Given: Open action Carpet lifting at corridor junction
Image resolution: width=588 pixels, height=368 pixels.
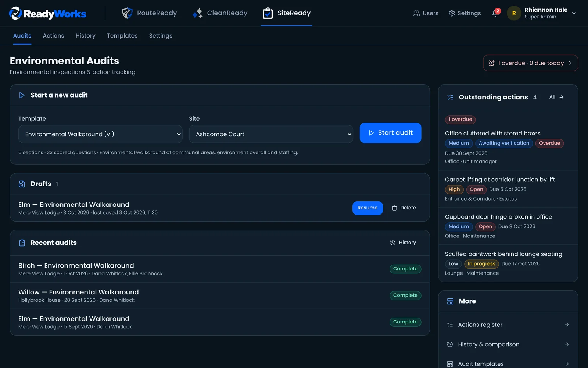Looking at the screenshot, I should (500, 180).
